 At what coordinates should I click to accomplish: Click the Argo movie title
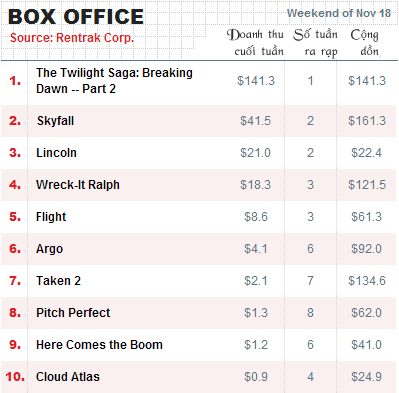(x=49, y=249)
